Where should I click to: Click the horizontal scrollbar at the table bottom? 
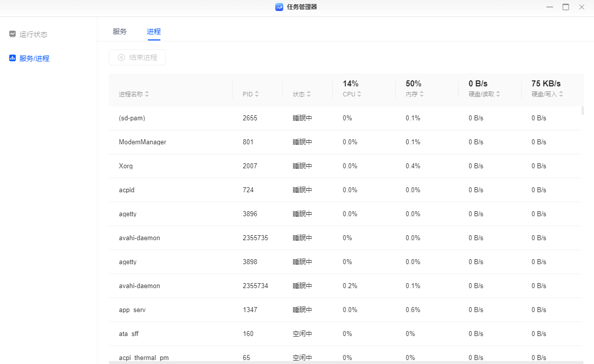346,363
